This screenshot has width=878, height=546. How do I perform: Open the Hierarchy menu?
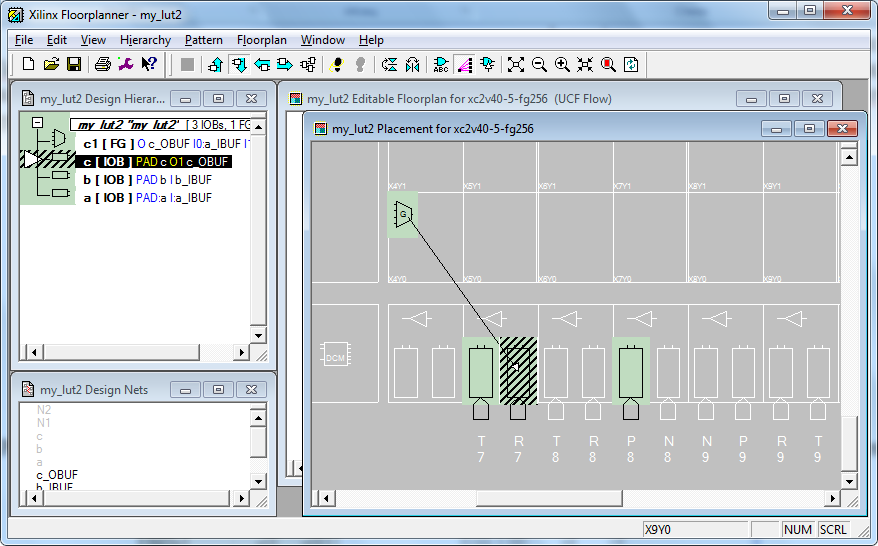(x=145, y=40)
